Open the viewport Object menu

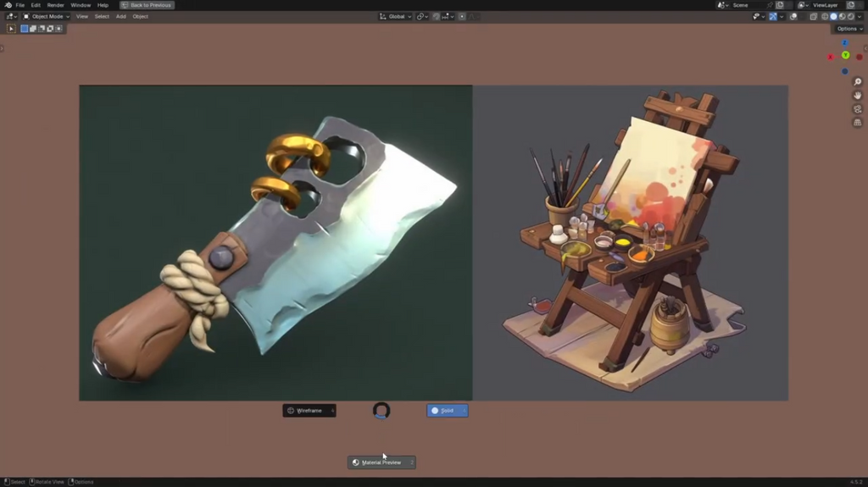(x=140, y=17)
